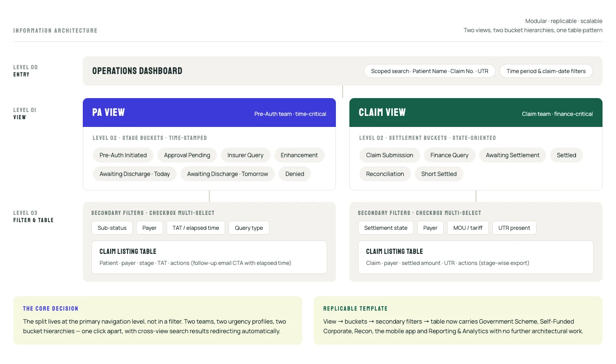
Task: Click the Level 03 Filter & Table label
Action: tap(34, 216)
